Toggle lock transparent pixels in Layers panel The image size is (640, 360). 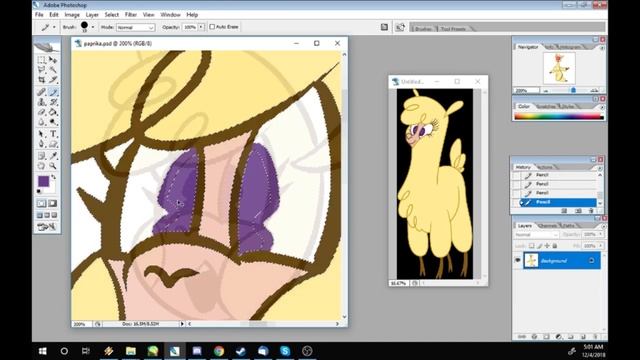point(531,246)
